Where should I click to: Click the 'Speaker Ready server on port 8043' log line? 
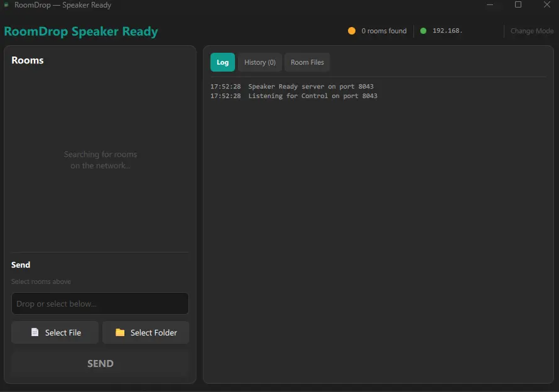click(x=311, y=86)
